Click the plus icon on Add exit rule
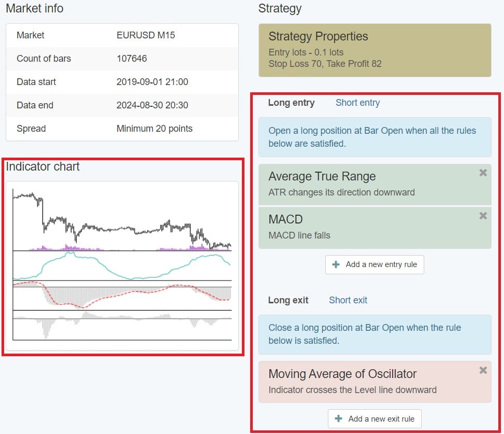504x434 pixels. click(338, 418)
